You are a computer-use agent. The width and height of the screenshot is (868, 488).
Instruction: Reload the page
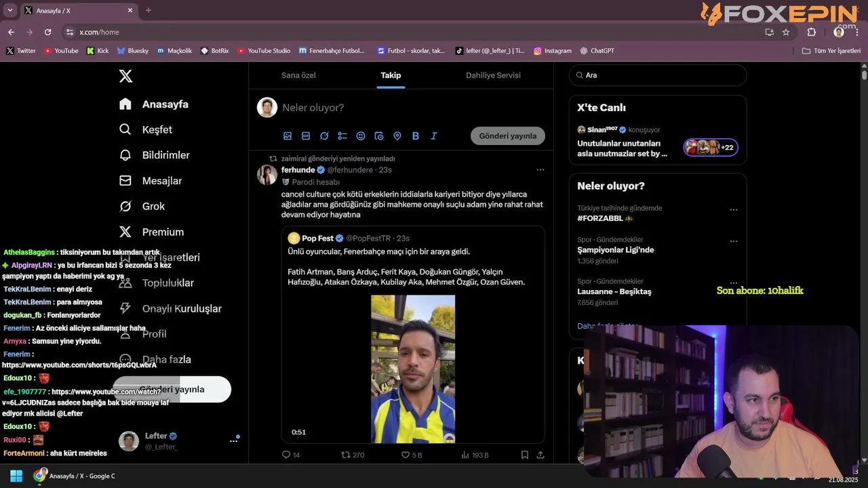[47, 32]
